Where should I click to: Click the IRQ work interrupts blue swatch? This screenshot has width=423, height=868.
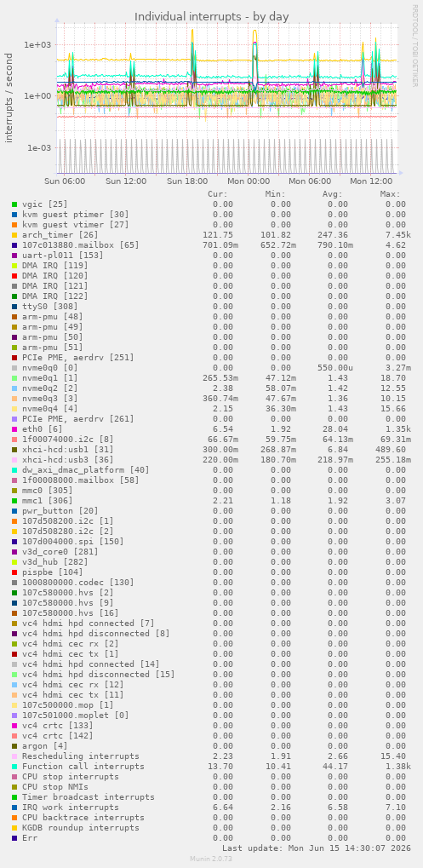[14, 808]
